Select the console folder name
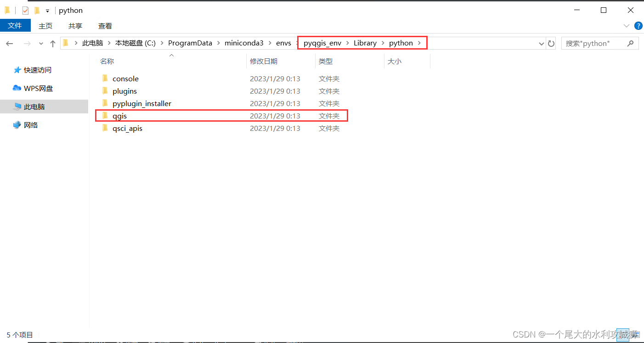This screenshot has width=644, height=343. 125,79
